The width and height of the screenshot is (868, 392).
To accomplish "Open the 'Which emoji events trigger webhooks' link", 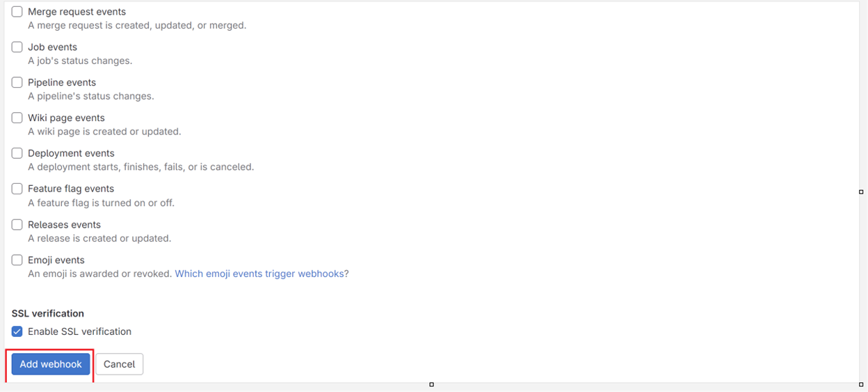I will [x=261, y=274].
